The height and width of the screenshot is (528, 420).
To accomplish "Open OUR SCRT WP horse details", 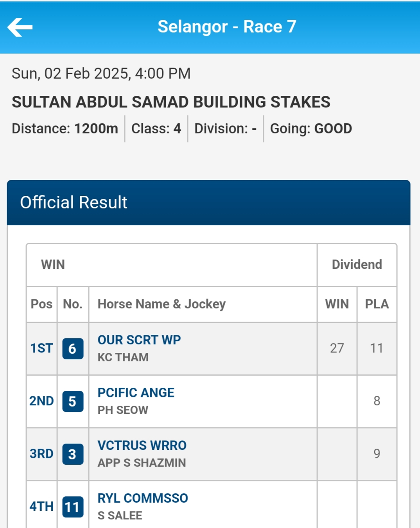I will (139, 340).
